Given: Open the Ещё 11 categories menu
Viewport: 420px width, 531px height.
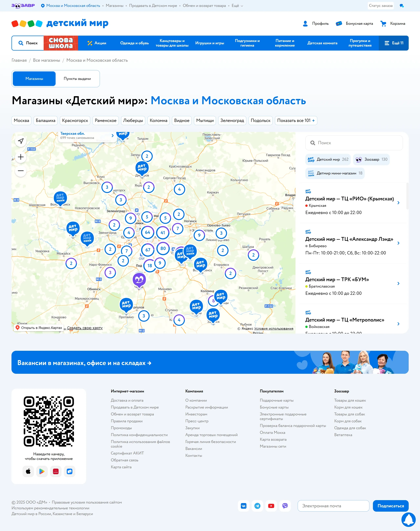Looking at the screenshot, I should (x=394, y=43).
